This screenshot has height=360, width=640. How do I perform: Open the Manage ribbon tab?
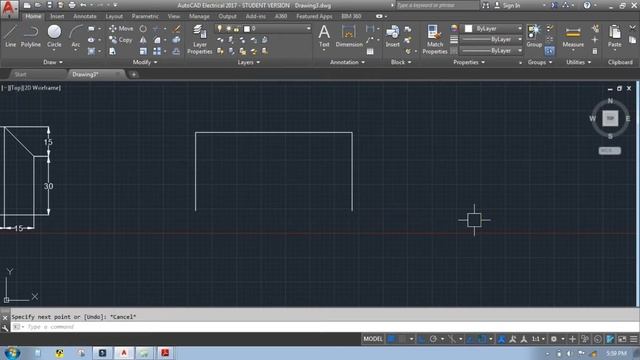pyautogui.click(x=199, y=16)
